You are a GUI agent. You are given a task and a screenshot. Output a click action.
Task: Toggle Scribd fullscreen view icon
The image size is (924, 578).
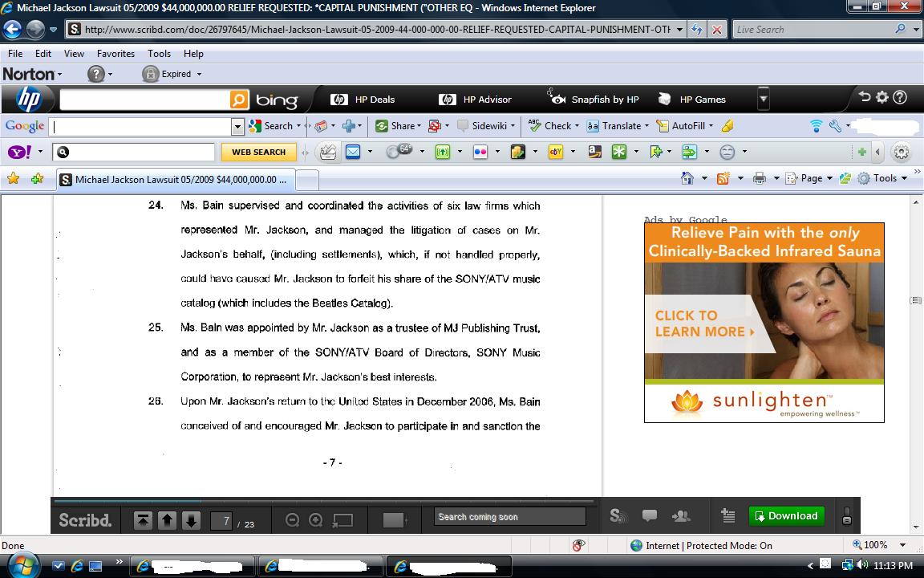pos(342,520)
